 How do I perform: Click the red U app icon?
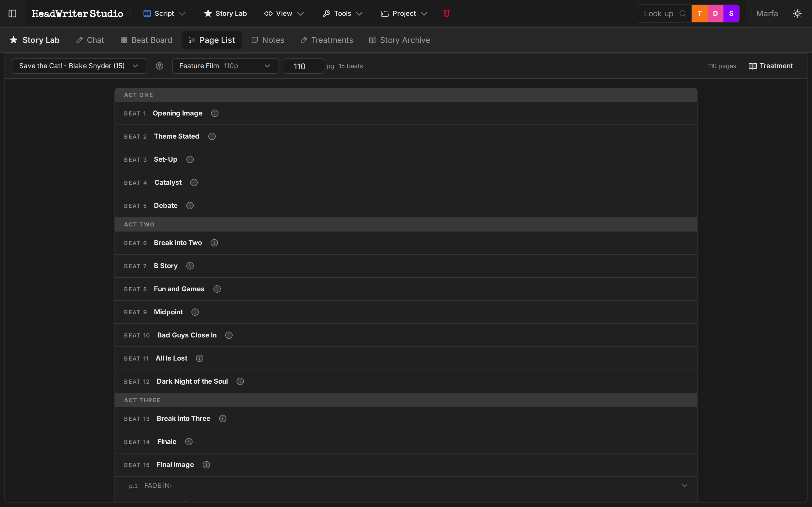446,14
